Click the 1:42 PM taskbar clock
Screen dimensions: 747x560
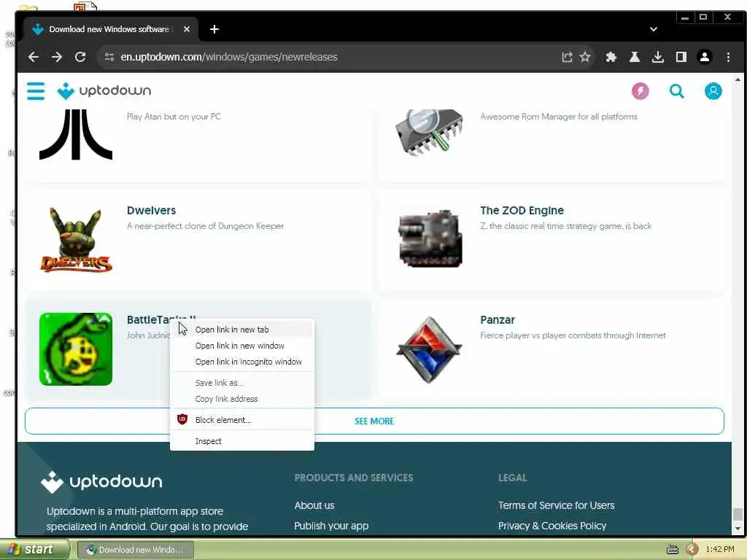coord(720,550)
